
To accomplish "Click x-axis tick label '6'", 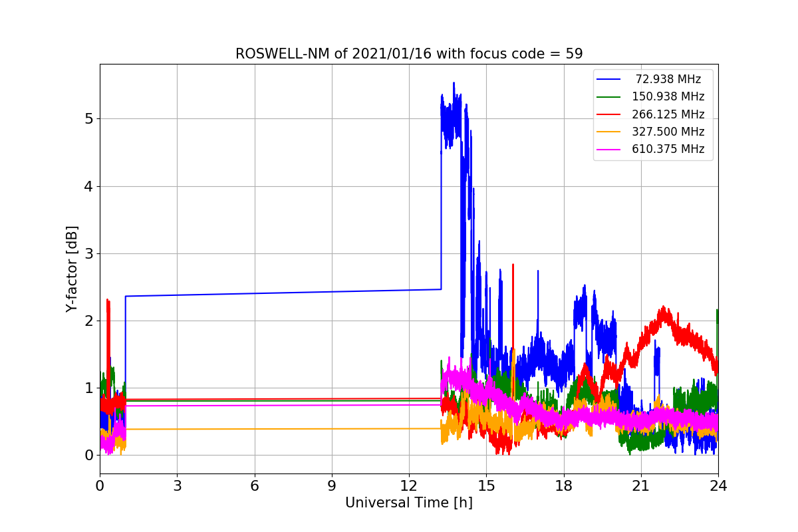I will point(255,485).
